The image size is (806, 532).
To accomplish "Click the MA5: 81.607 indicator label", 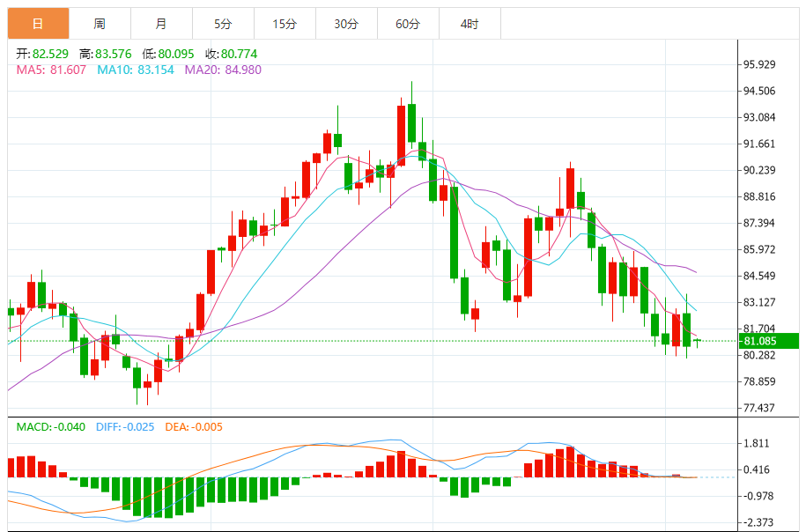I will [x=51, y=70].
